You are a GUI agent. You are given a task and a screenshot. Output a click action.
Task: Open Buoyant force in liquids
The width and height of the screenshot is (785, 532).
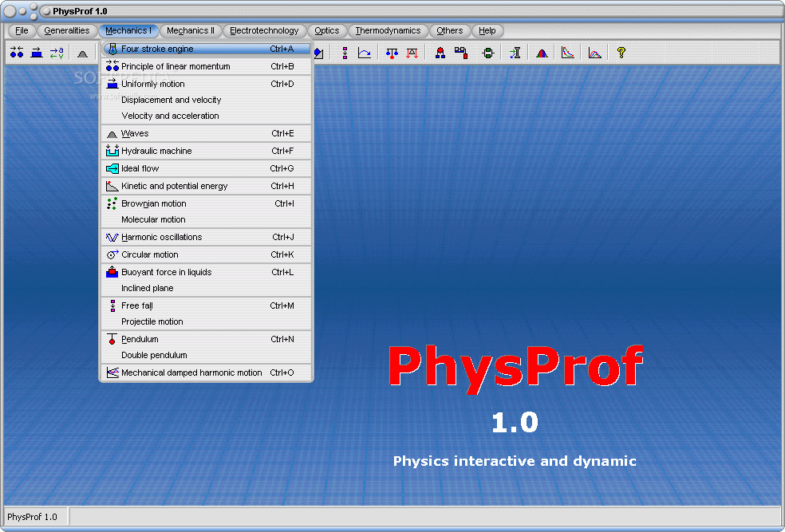(207, 272)
